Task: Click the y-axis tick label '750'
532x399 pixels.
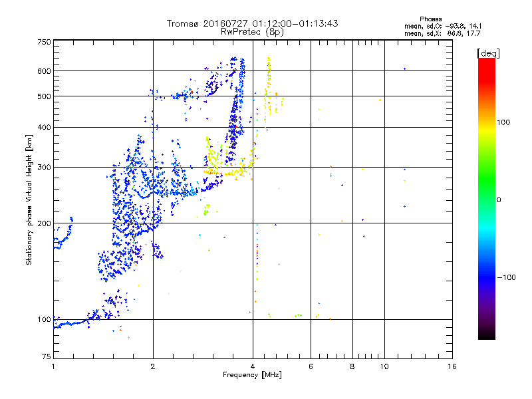Action: tap(44, 42)
